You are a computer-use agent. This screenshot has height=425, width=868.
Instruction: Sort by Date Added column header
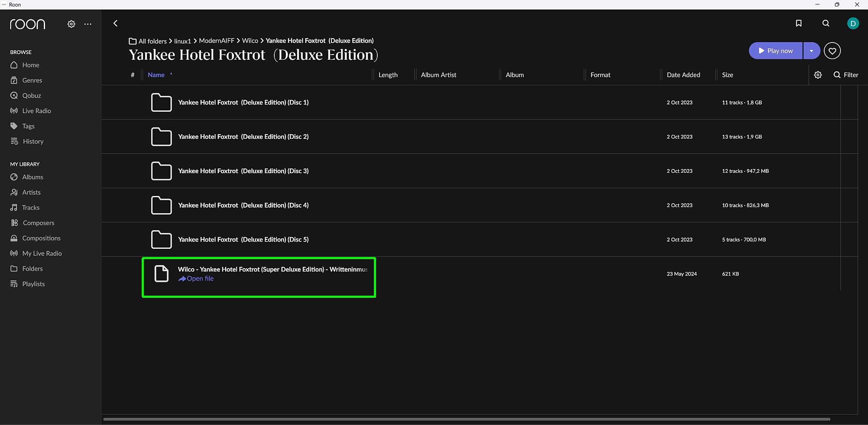(x=683, y=75)
